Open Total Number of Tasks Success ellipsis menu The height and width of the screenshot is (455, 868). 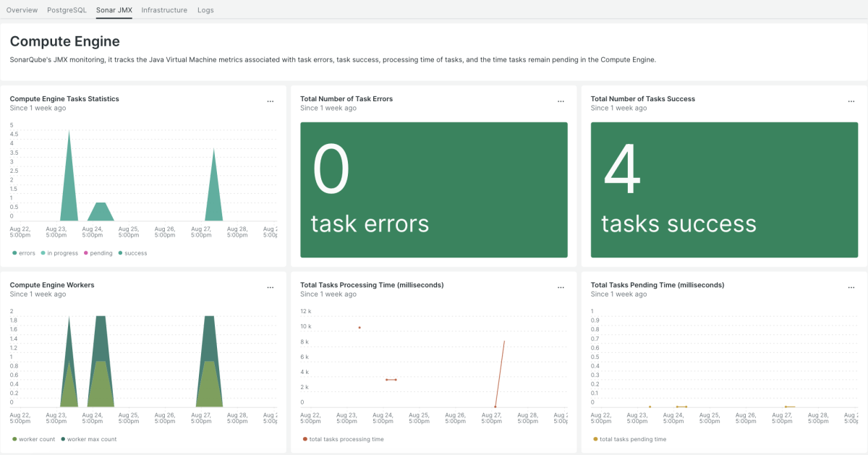pyautogui.click(x=851, y=102)
